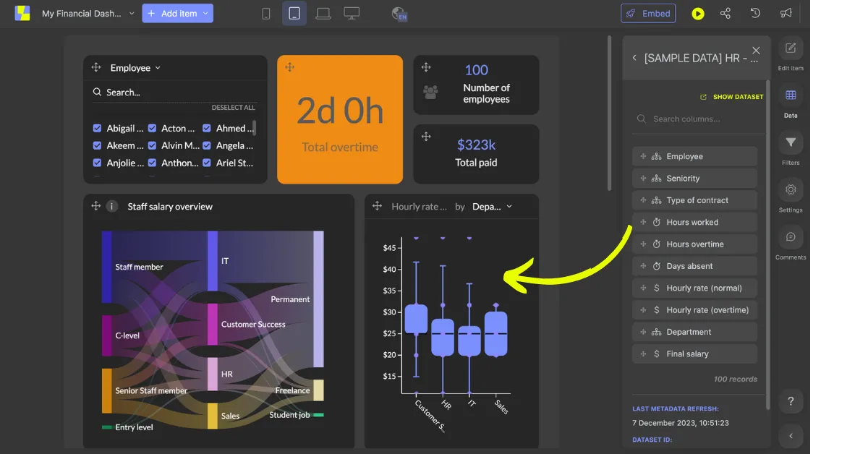
Task: Switch to the tablet preview icon
Action: coord(294,13)
